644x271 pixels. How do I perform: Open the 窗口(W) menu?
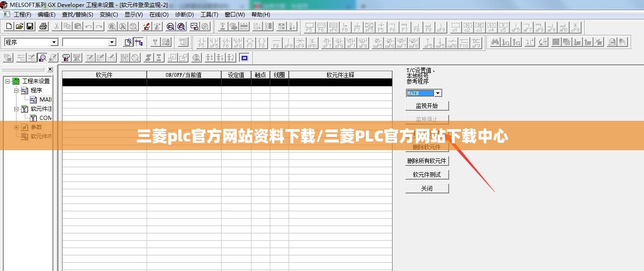[235, 14]
